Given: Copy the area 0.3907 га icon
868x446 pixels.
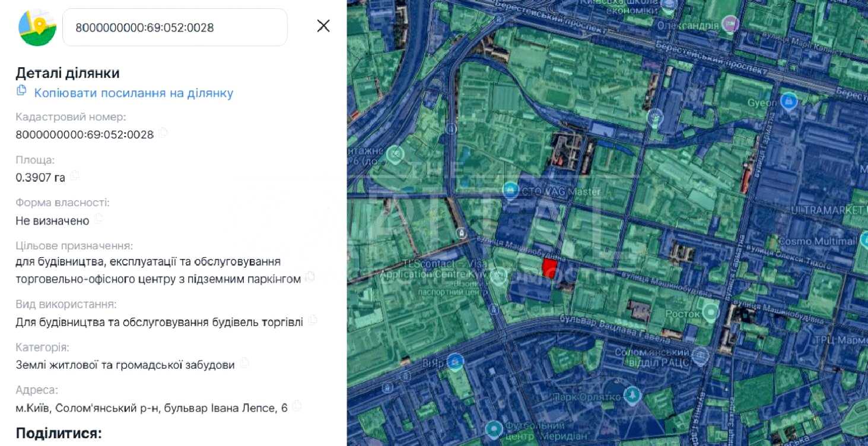Looking at the screenshot, I should (75, 176).
